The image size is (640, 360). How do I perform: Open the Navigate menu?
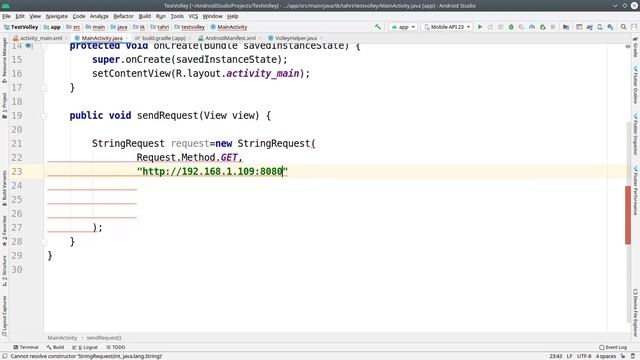tap(57, 16)
